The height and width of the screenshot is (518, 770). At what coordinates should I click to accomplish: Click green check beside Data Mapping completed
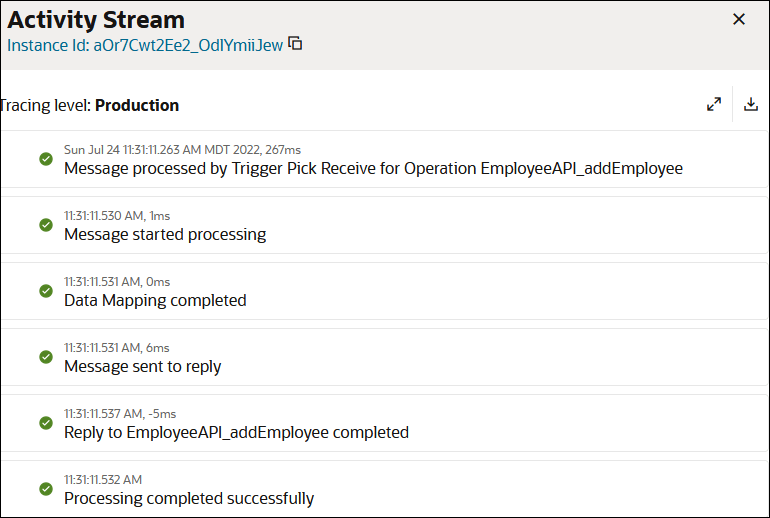click(x=46, y=291)
